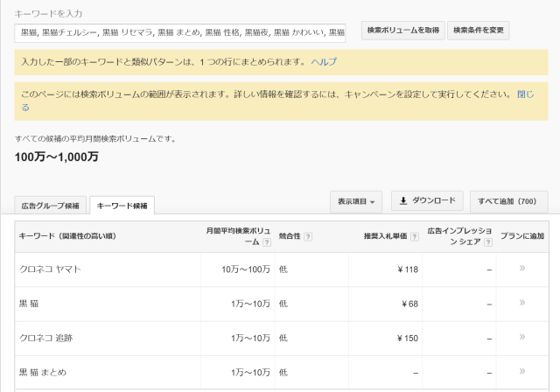Click help icon beside 推奨入札単価
Image resolution: width=560 pixels, height=392 pixels.
tap(414, 236)
